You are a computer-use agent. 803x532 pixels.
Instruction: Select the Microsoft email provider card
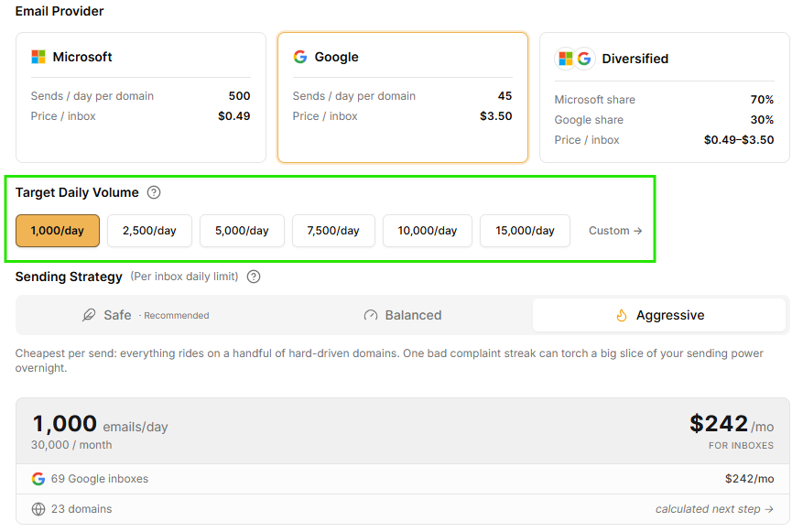pos(141,97)
